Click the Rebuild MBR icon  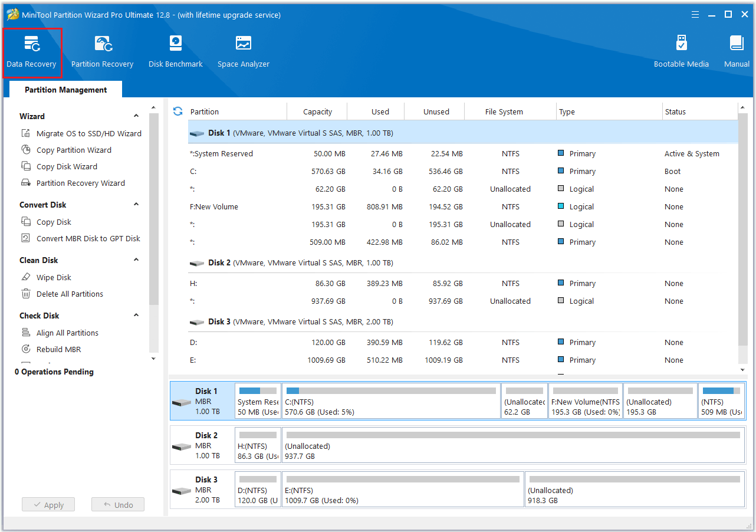26,349
